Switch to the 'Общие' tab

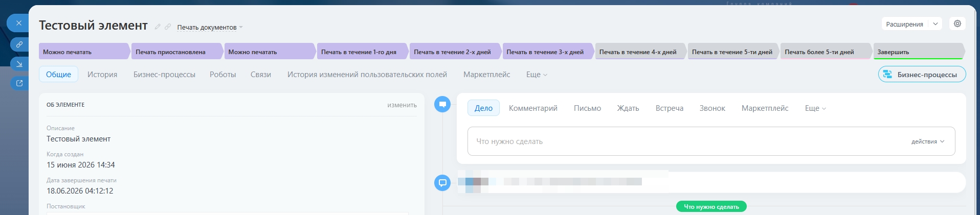(59, 75)
